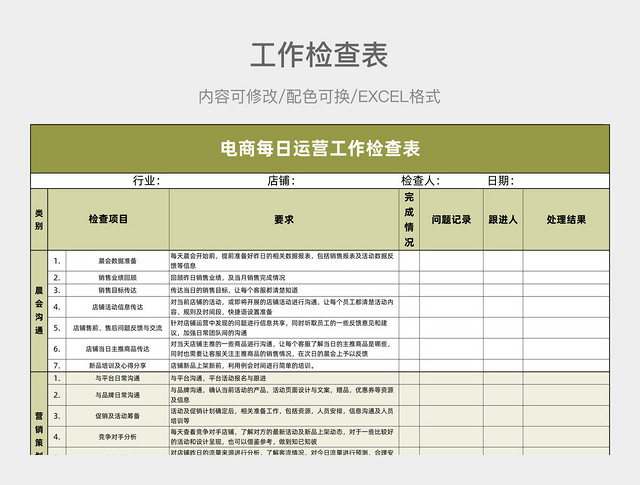The image size is (640, 485).
Task: Click the '与平台日常沟通' item cell
Action: click(118, 378)
